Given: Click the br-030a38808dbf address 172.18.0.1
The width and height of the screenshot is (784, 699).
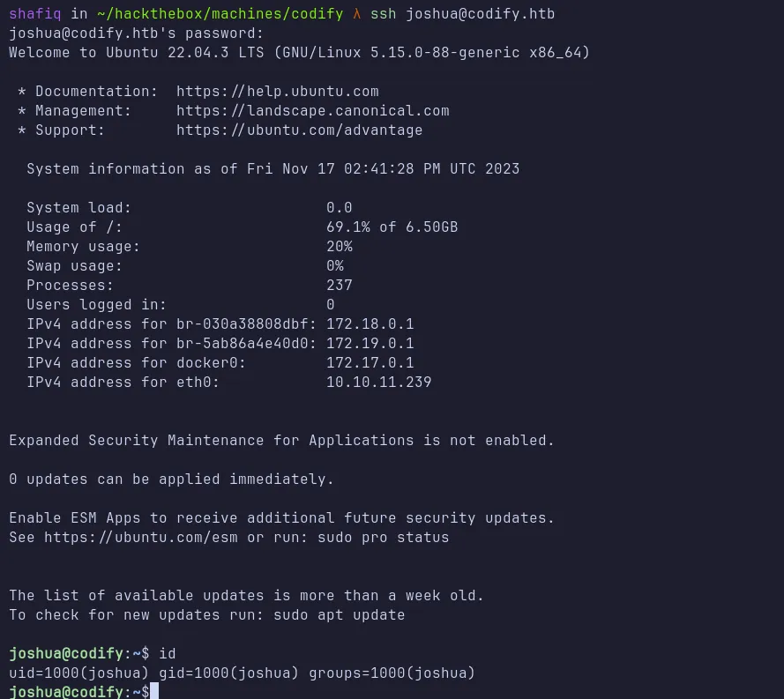Looking at the screenshot, I should click(x=370, y=324).
